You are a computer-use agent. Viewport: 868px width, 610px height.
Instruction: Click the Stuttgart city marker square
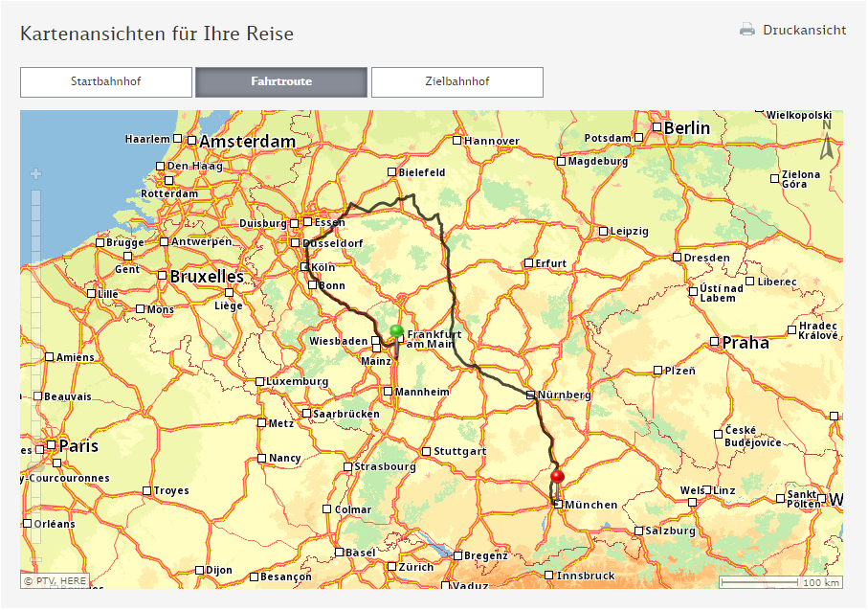(x=426, y=451)
